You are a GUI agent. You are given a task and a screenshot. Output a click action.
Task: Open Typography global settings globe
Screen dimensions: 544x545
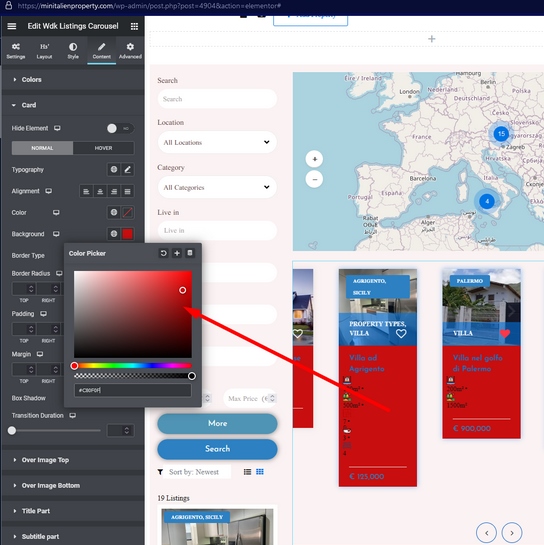pos(114,170)
